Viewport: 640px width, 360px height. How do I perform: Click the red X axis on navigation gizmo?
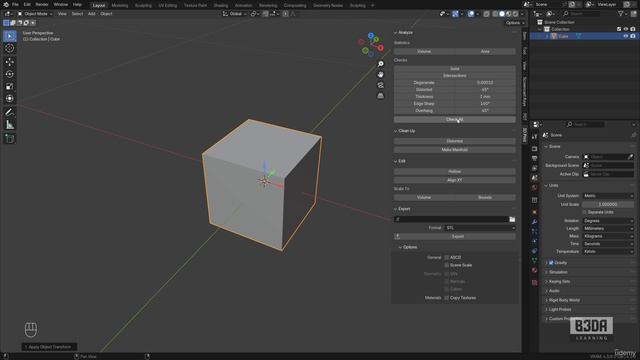click(x=380, y=48)
